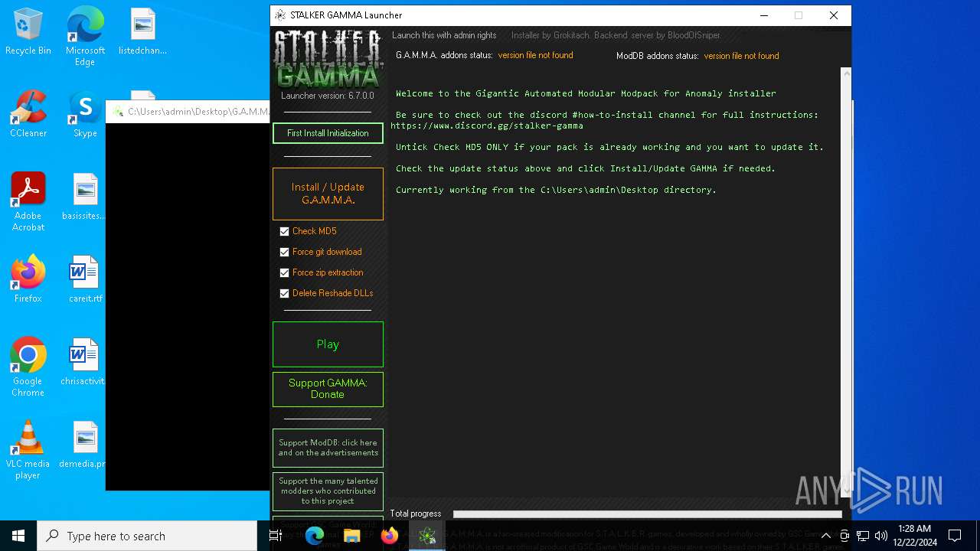Image resolution: width=980 pixels, height=551 pixels.
Task: Click GAMMA launcher taskbar icon
Action: click(426, 536)
